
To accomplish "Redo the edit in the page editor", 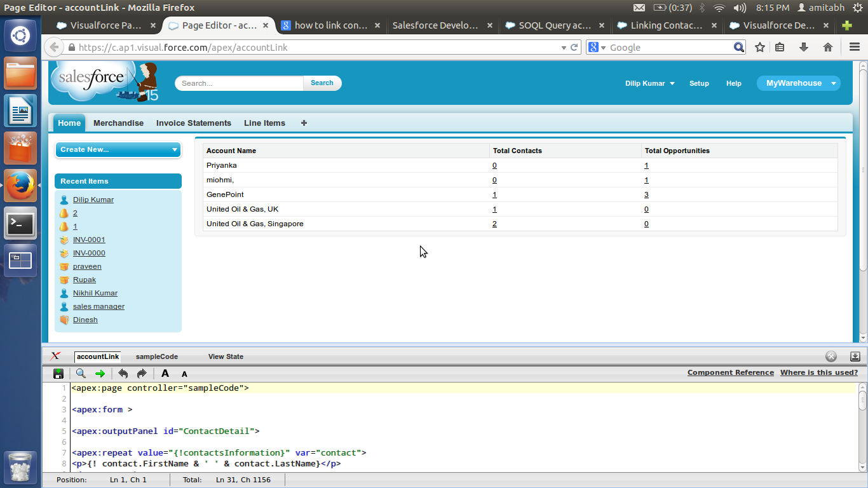I will (142, 374).
